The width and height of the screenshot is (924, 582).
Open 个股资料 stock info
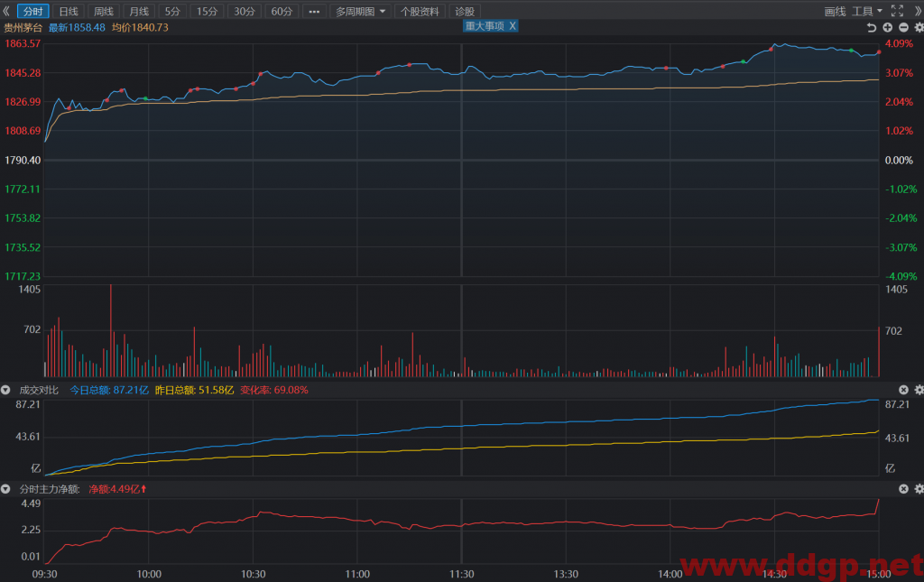[x=420, y=11]
